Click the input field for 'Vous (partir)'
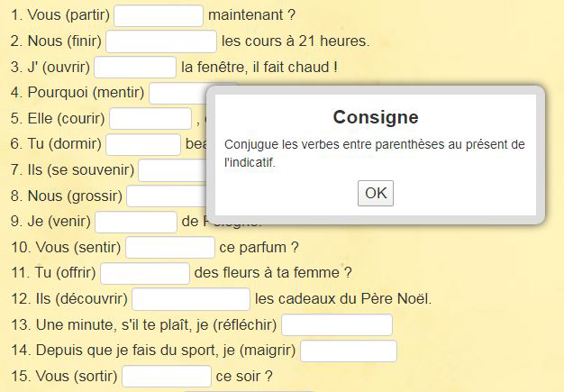 [x=159, y=16]
